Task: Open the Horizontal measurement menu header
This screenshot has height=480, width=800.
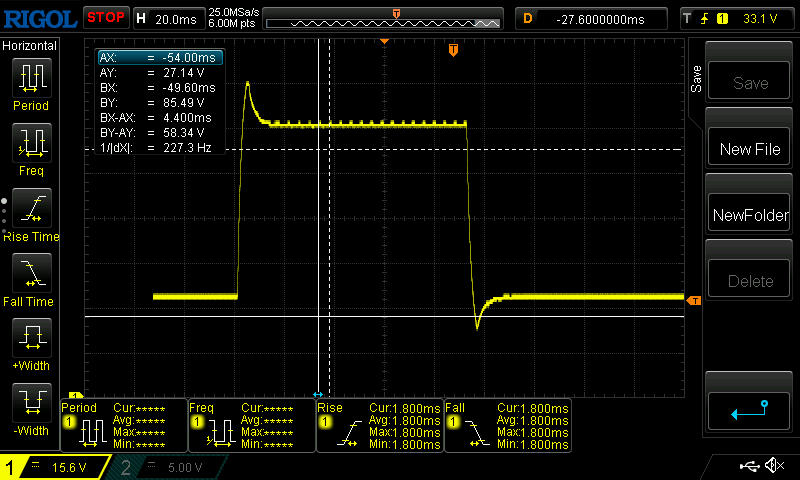Action: click(x=30, y=46)
